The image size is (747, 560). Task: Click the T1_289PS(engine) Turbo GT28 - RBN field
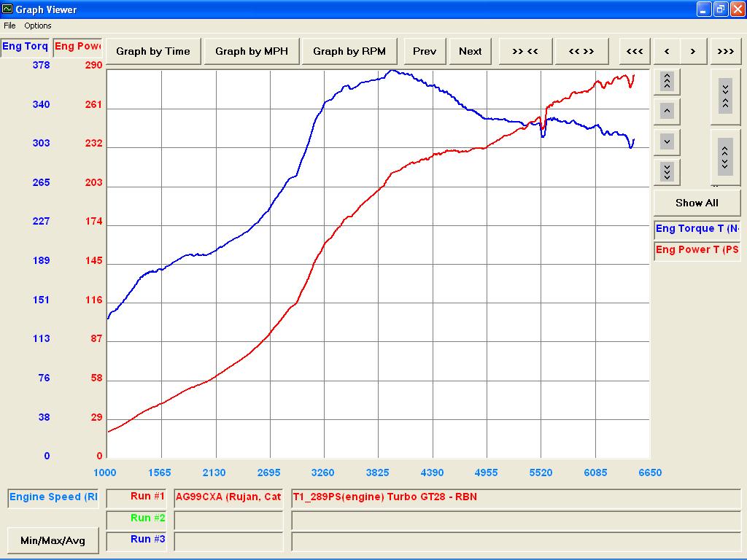pyautogui.click(x=516, y=497)
